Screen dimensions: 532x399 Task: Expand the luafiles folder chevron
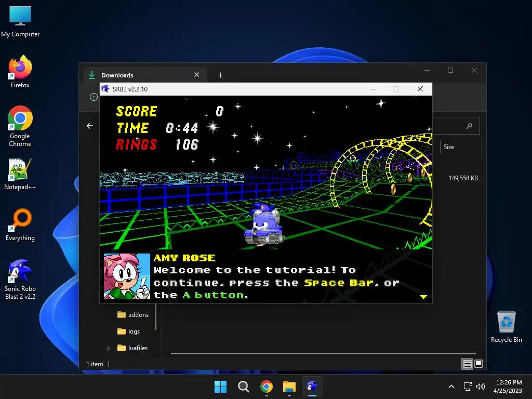click(108, 348)
